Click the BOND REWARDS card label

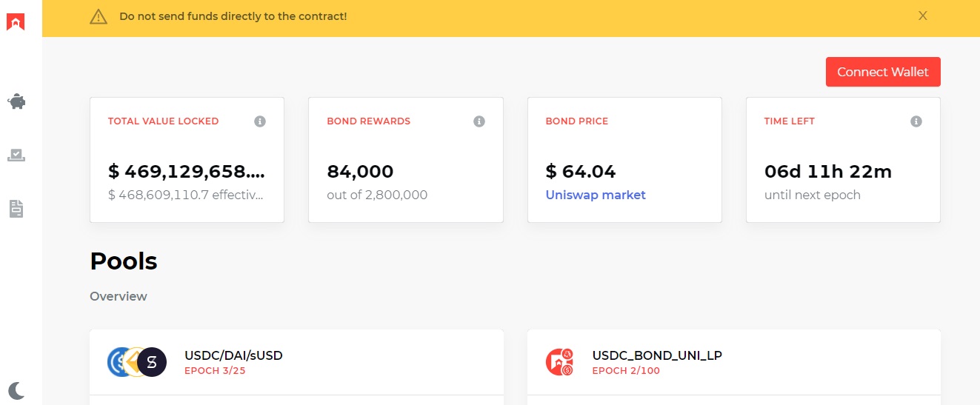[x=369, y=121]
